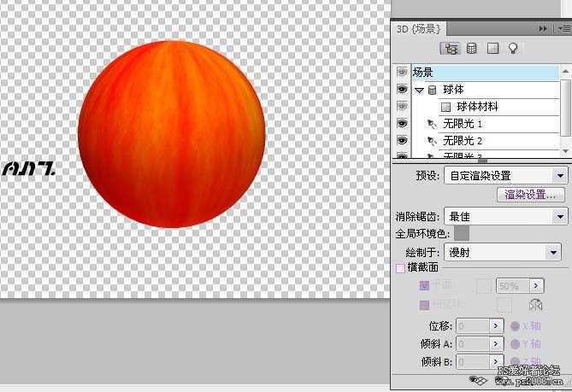Select the 无限光 1 light row
This screenshot has height=392, width=572.
pos(486,124)
